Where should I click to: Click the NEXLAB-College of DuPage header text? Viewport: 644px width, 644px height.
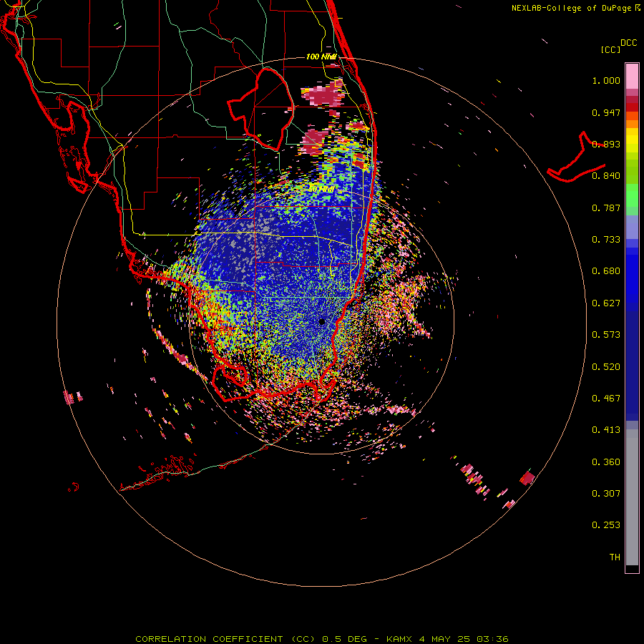click(571, 8)
